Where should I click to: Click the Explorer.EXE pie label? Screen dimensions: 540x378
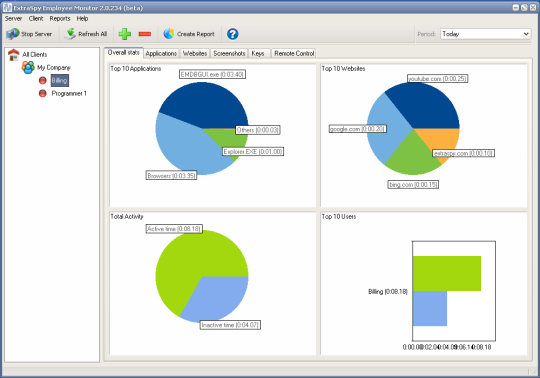click(253, 152)
